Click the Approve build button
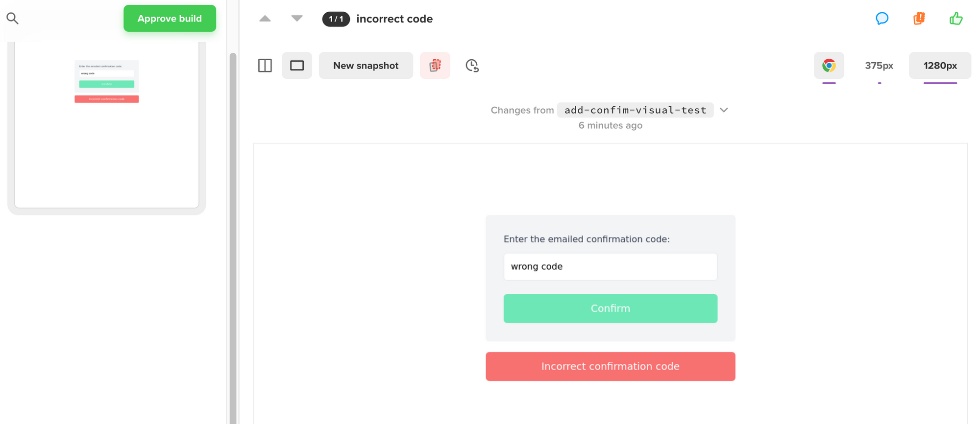This screenshot has width=980, height=424. (x=170, y=19)
